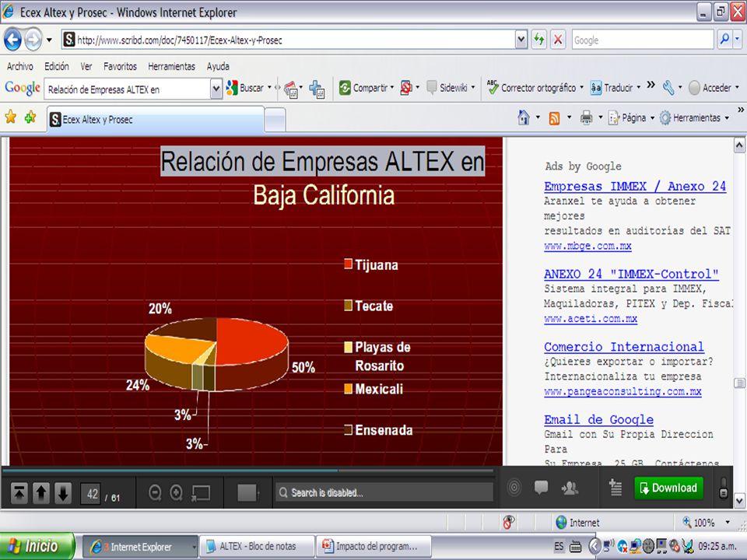Open the ANEXO 24 "IMMEX-Control" ad link
Image resolution: width=747 pixels, height=560 pixels.
coord(631,274)
